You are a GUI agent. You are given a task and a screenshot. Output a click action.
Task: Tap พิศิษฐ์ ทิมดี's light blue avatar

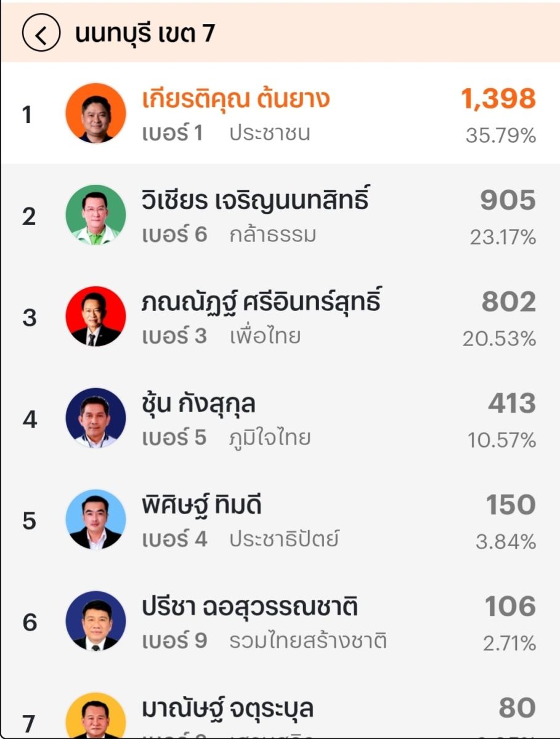pyautogui.click(x=95, y=520)
